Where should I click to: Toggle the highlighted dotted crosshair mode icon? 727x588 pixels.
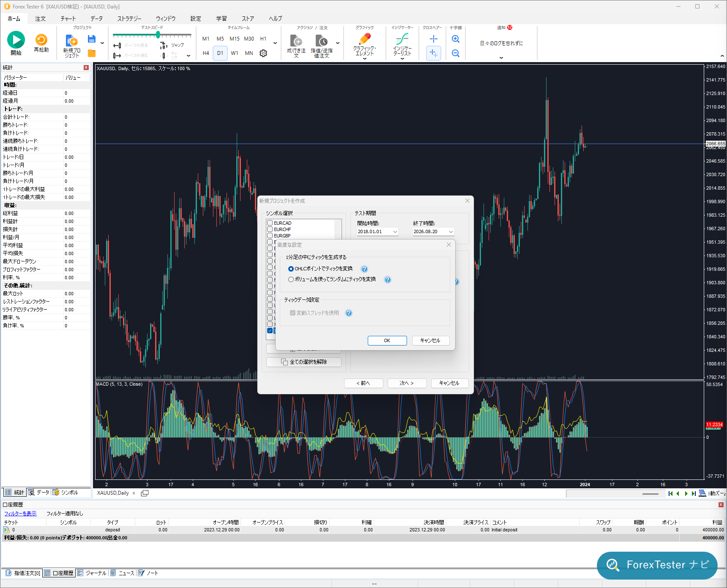click(x=434, y=53)
